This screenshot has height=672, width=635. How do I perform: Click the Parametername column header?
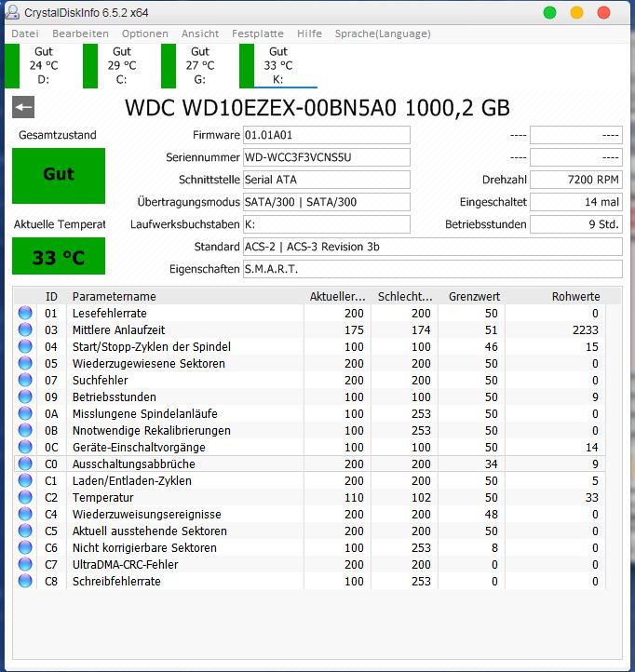(x=184, y=296)
